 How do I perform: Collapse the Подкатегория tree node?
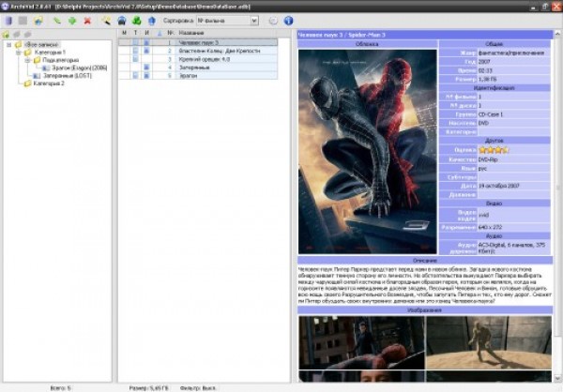(x=27, y=60)
